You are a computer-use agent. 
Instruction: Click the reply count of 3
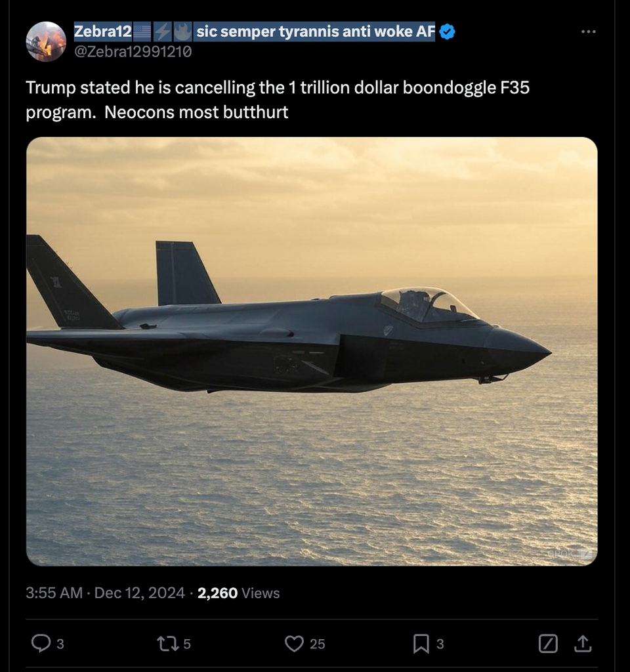coord(59,644)
